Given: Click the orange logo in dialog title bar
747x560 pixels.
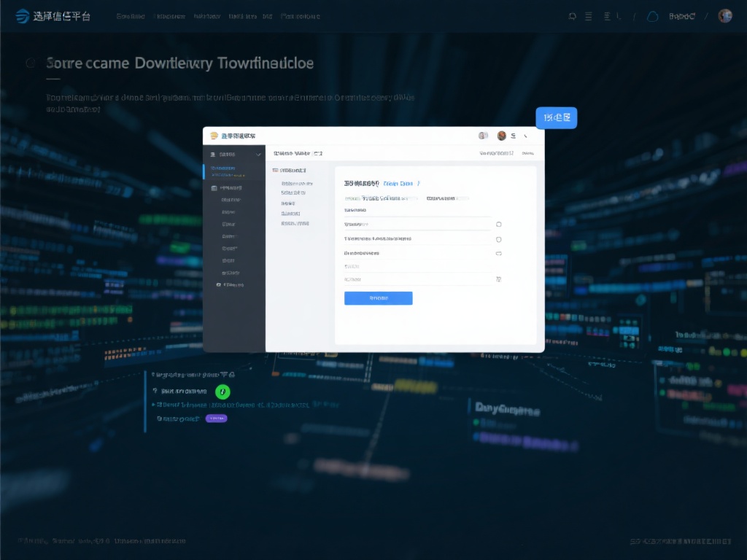Looking at the screenshot, I should pyautogui.click(x=214, y=136).
